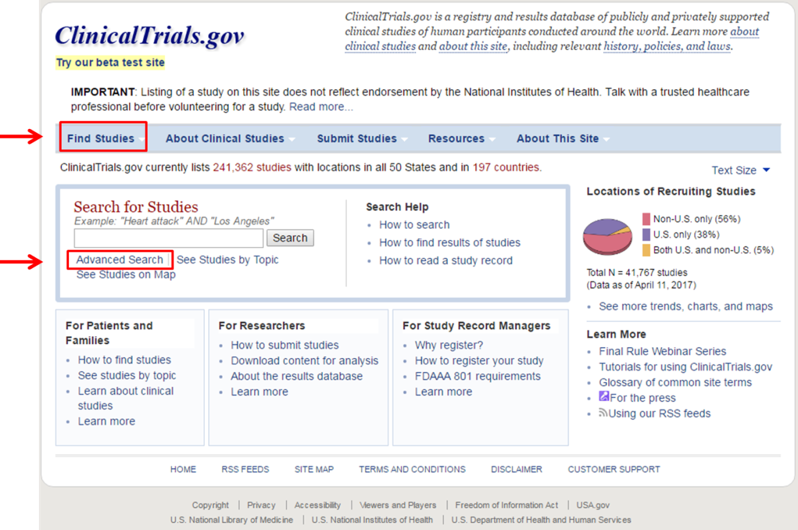Open SITE MAP footer link
The height and width of the screenshot is (530, 798).
(x=314, y=469)
